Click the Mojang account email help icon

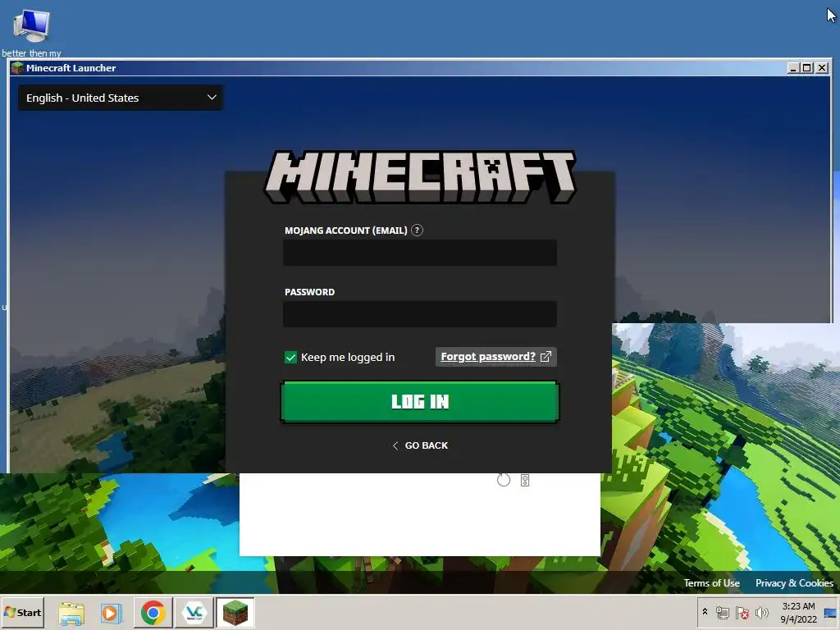pos(417,231)
